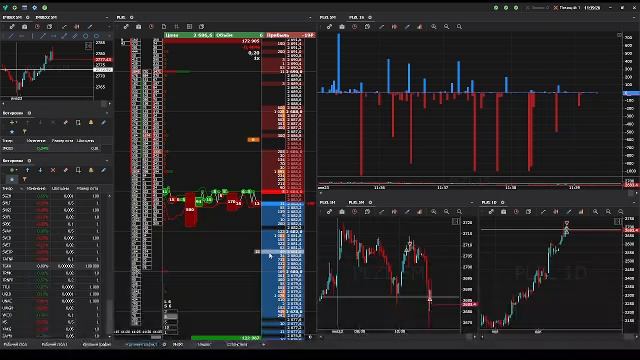Open the blue settings gear in top bar

click(34, 7)
